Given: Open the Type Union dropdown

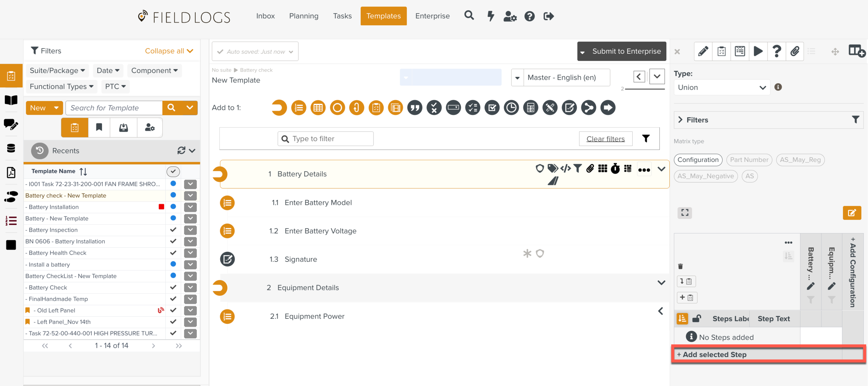Looking at the screenshot, I should pos(722,87).
